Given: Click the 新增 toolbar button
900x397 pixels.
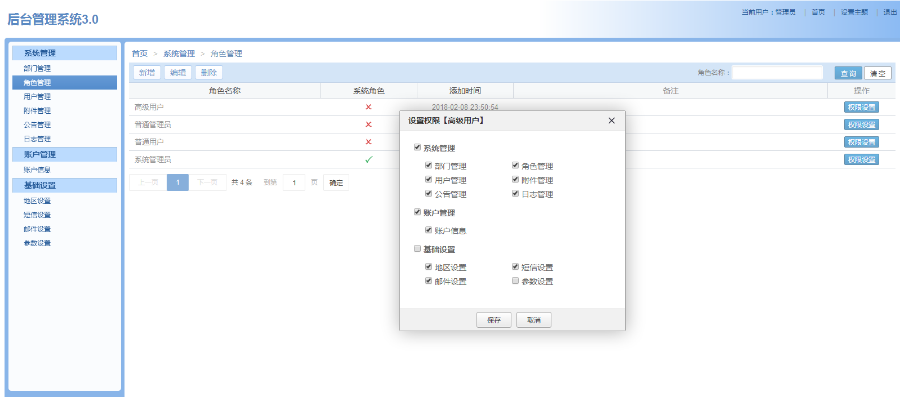Looking at the screenshot, I should (x=147, y=73).
